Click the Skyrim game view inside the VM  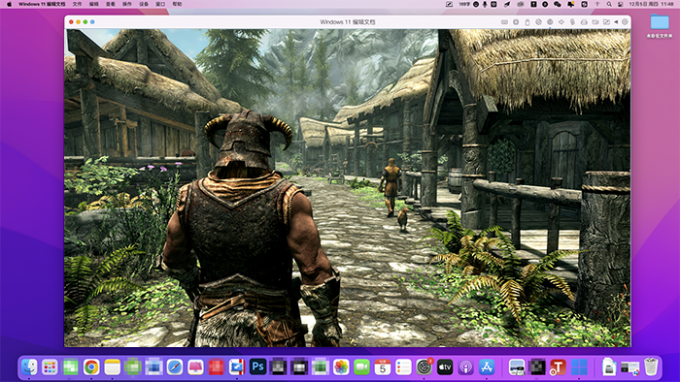347,188
